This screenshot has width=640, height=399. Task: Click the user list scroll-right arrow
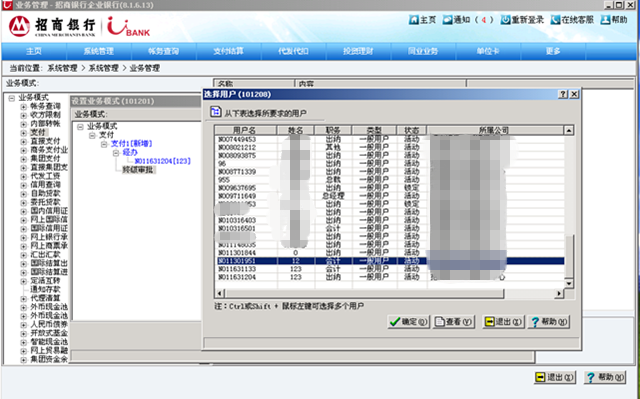559,293
